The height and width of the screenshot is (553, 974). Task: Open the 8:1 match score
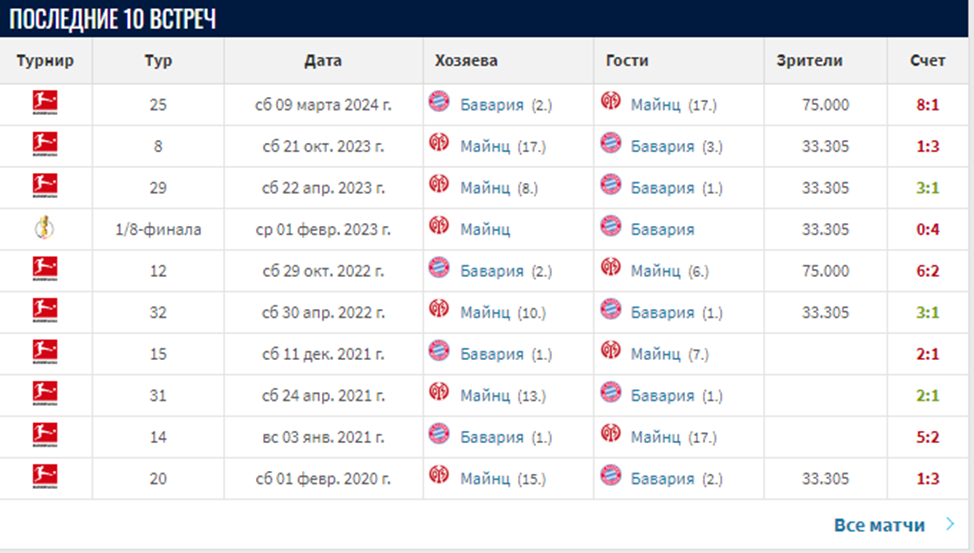[927, 104]
